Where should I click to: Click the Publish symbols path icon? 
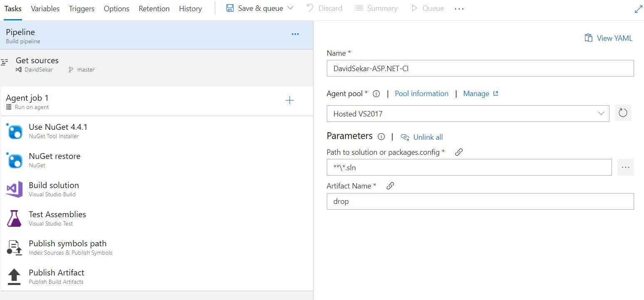pyautogui.click(x=14, y=248)
